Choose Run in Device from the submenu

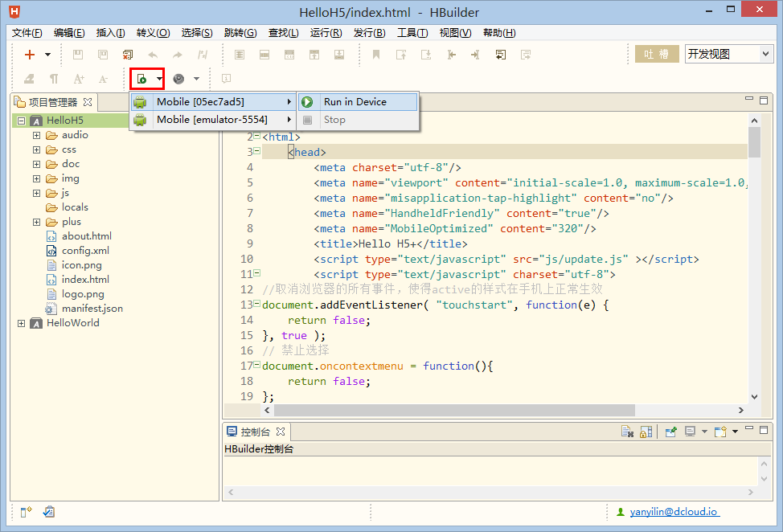click(358, 102)
